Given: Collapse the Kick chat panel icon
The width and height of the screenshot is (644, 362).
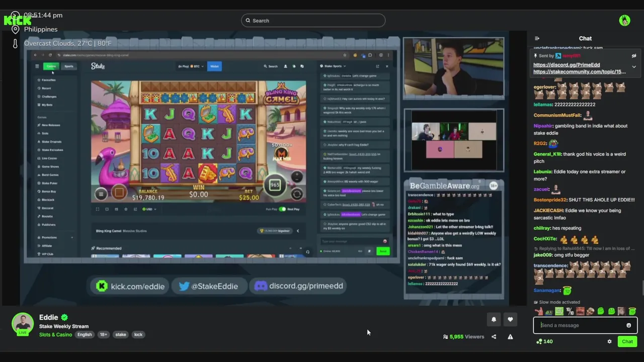Looking at the screenshot, I should [x=537, y=38].
